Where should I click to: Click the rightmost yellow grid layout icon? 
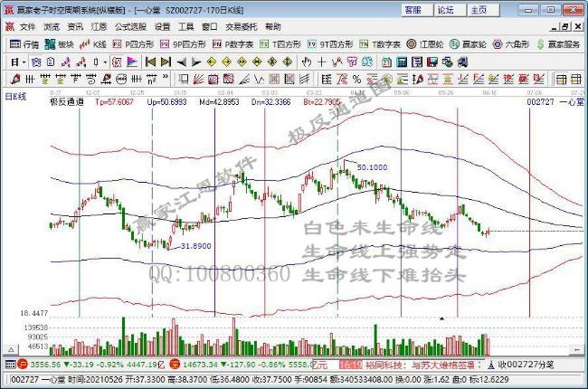(x=576, y=79)
